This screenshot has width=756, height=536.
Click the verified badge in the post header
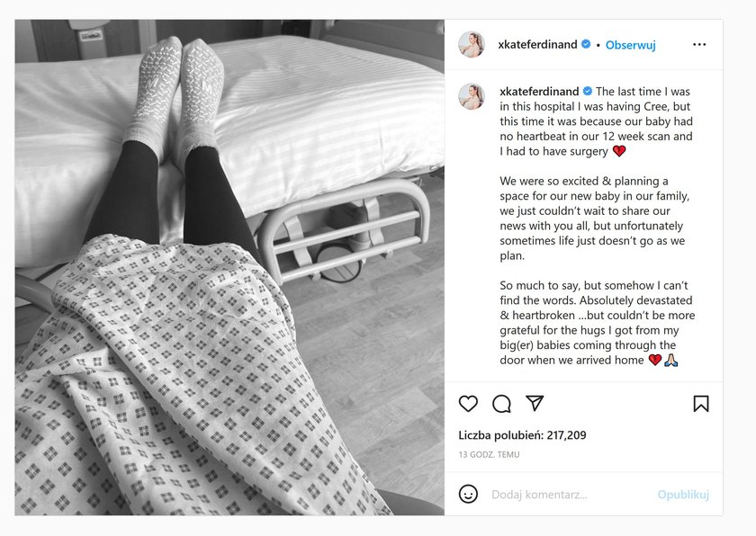[x=586, y=44]
